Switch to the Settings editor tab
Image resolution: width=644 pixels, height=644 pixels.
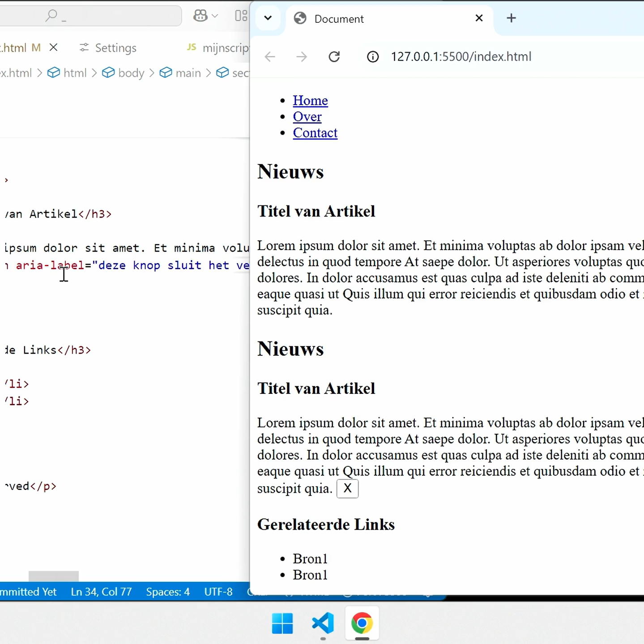(108, 48)
